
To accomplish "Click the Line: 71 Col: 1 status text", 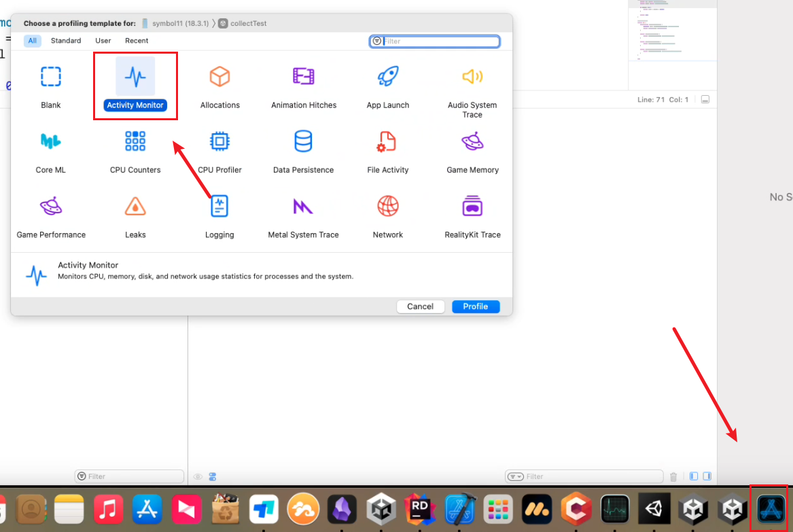I will click(x=663, y=100).
